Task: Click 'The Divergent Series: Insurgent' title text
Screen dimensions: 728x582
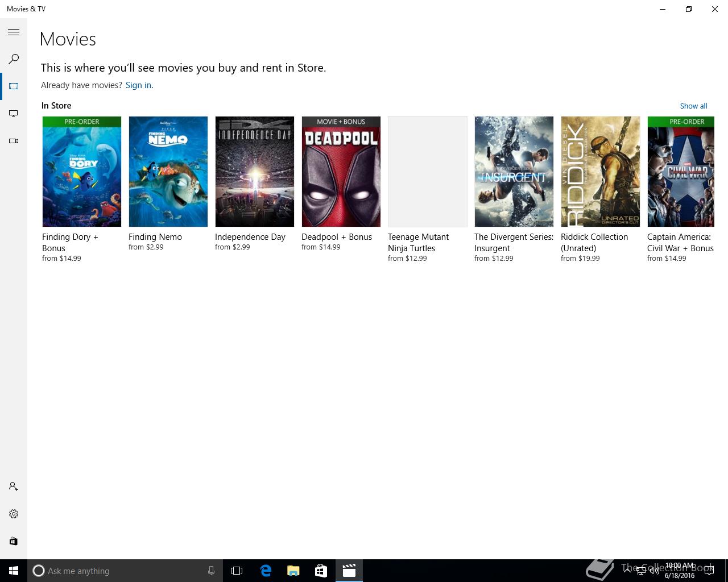Action: (514, 243)
